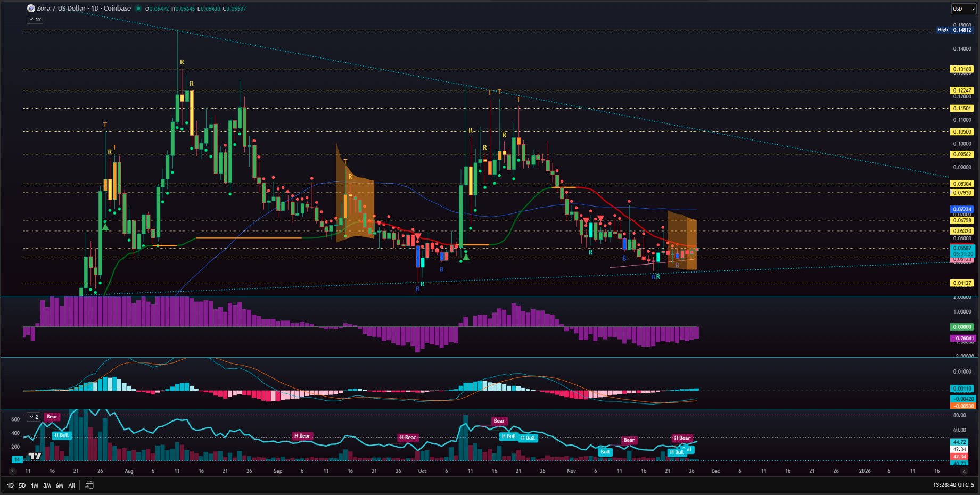Click the 0.06320 price level label
Image resolution: width=980 pixels, height=495 pixels.
coord(962,231)
